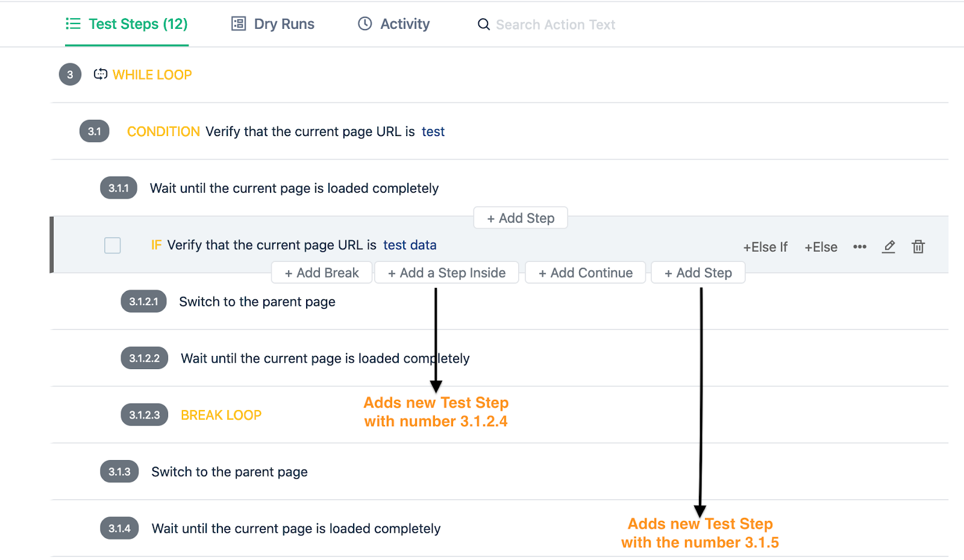Open the Dry Runs tab
Viewport: 964px width, 560px height.
click(x=273, y=24)
